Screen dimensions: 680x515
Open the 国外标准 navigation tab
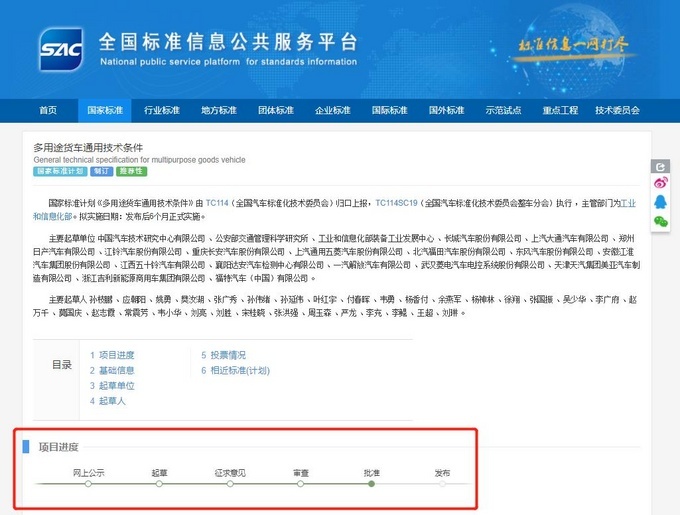coord(446,111)
